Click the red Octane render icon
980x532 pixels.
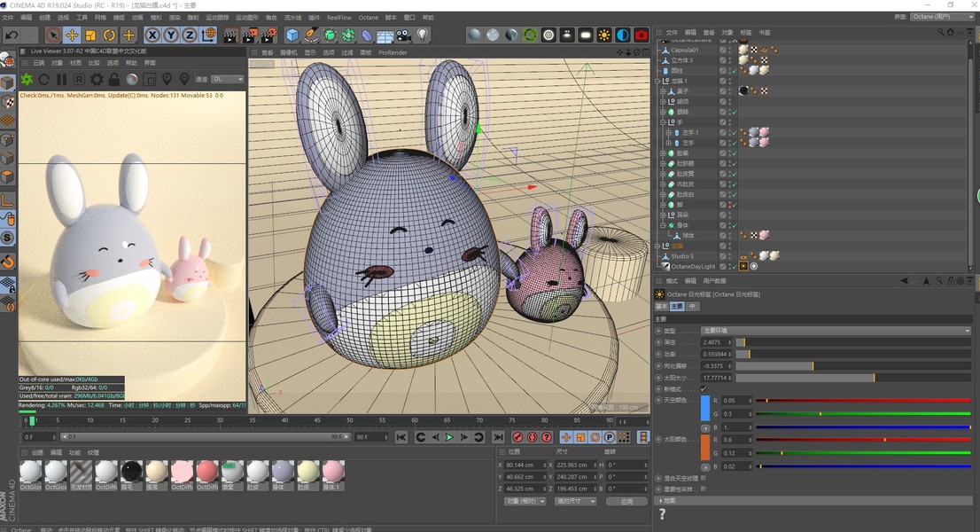(642, 35)
